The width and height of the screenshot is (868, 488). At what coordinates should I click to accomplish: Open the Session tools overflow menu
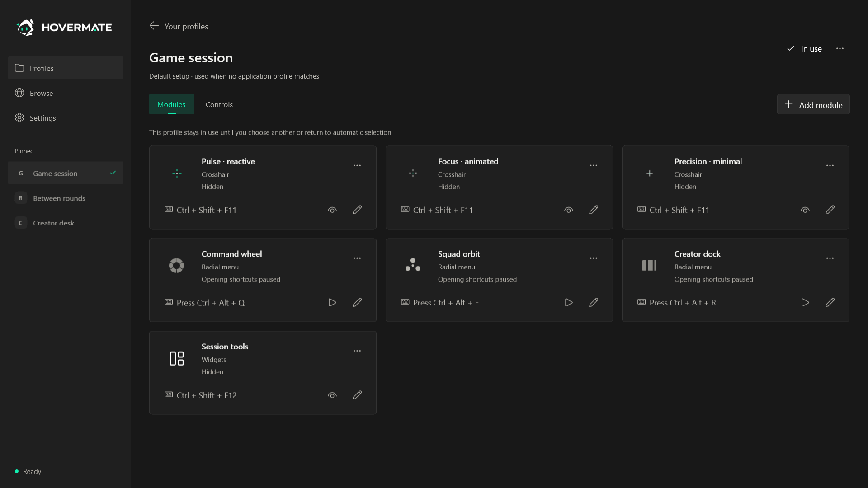[357, 351]
